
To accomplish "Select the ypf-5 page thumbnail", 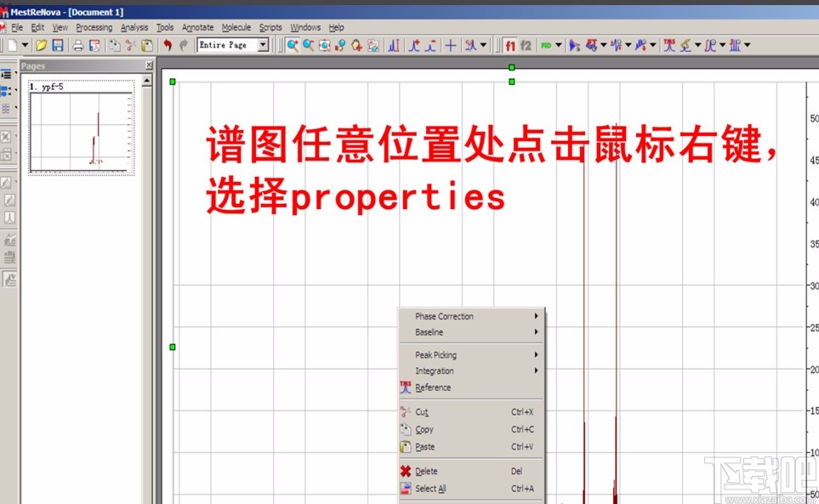I will click(82, 127).
